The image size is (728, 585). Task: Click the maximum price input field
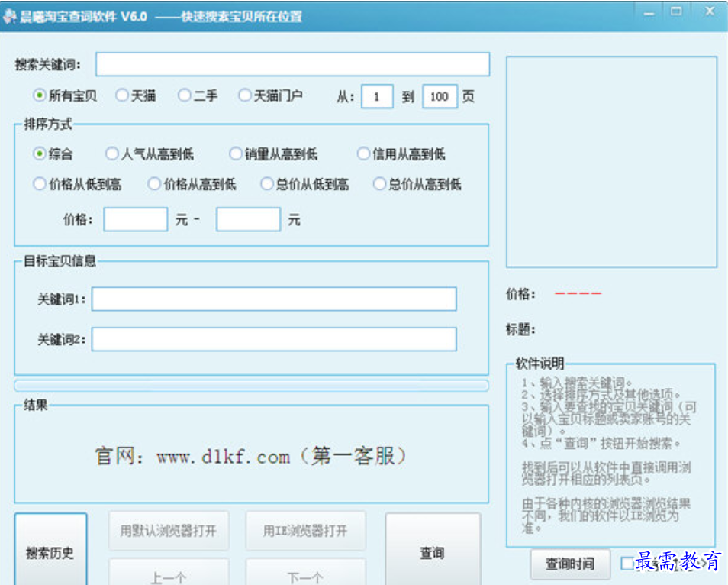click(x=248, y=219)
